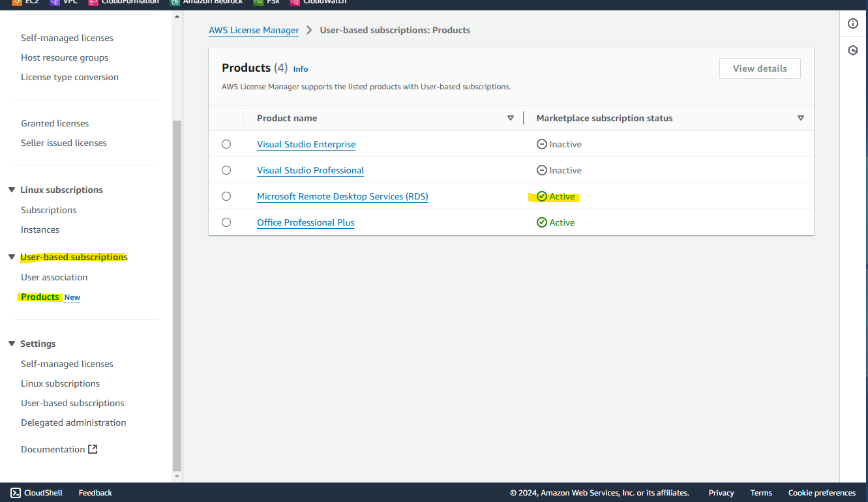Collapse the User-based subscriptions section

tap(11, 257)
